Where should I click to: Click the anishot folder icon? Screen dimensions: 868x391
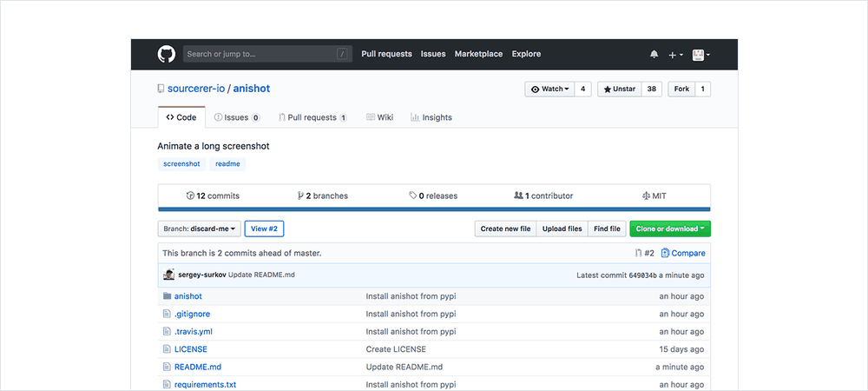pyautogui.click(x=167, y=296)
